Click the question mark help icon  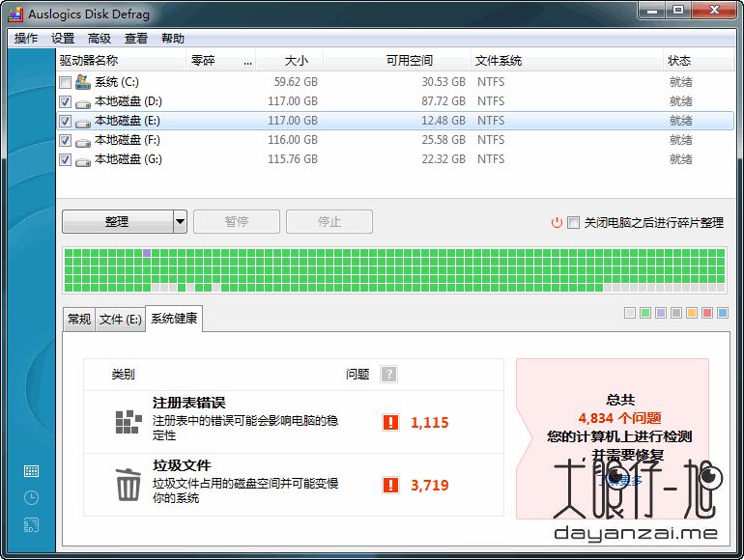388,374
